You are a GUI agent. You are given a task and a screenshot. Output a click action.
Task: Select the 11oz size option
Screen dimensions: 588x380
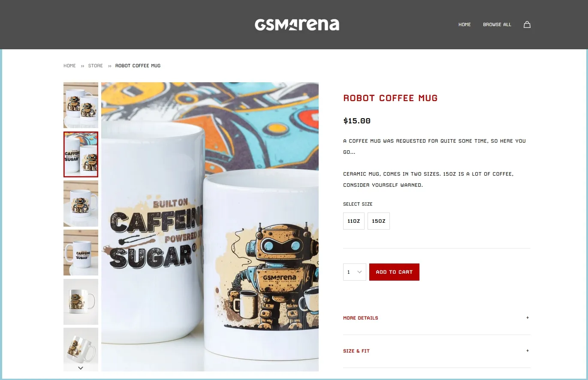pyautogui.click(x=354, y=221)
